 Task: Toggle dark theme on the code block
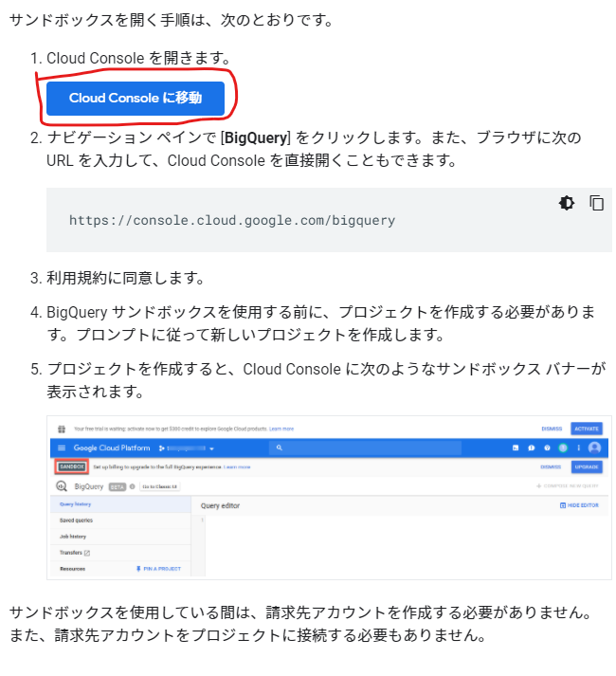pos(567,203)
